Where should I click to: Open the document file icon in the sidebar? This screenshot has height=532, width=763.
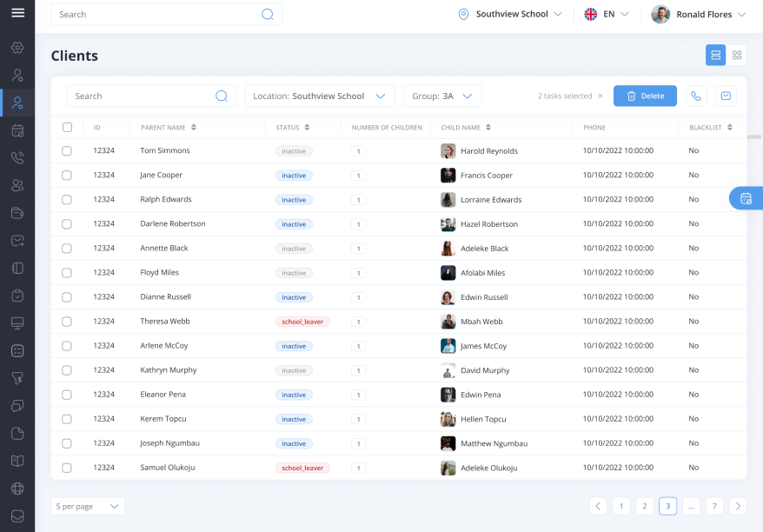tap(17, 434)
